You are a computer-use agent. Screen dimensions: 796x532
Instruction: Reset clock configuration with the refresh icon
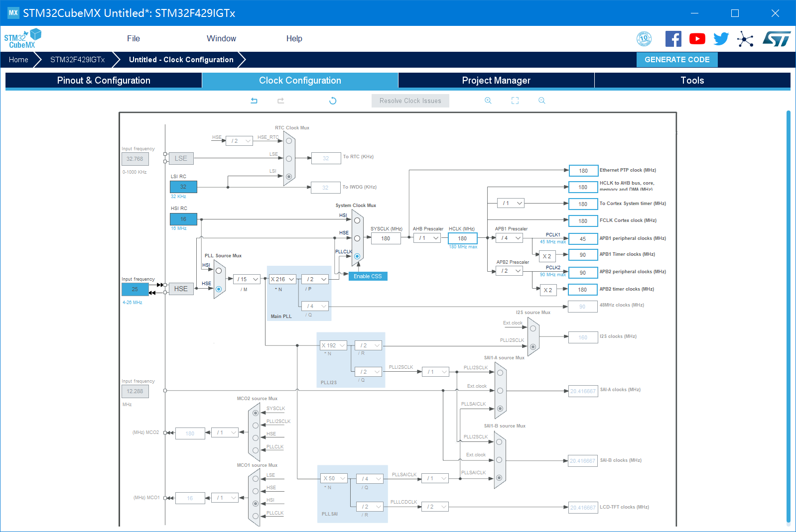(x=333, y=101)
